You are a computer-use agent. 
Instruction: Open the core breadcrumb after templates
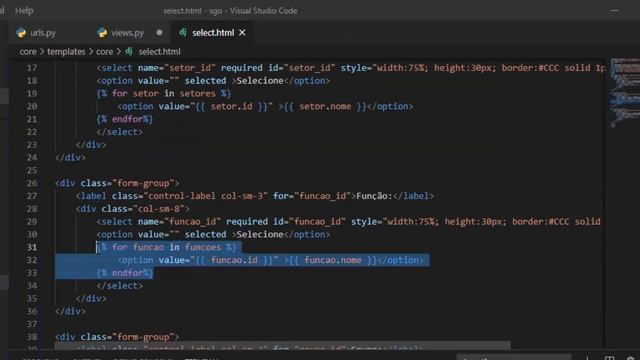point(104,52)
